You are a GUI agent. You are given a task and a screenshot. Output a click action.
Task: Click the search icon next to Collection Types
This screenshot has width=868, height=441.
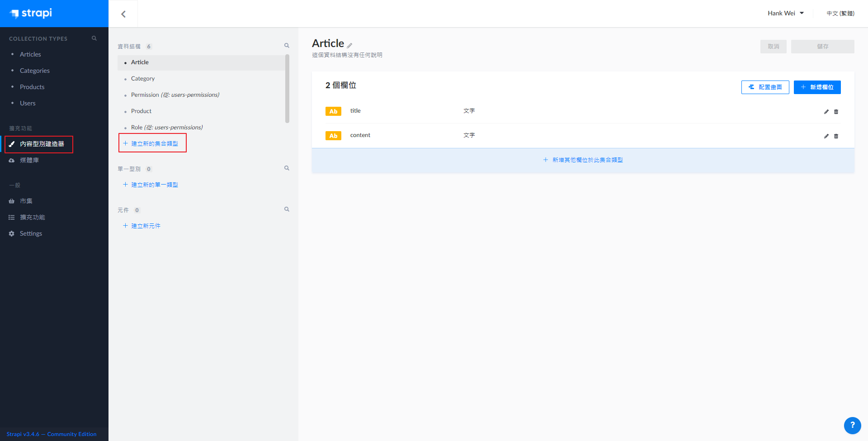(x=94, y=38)
